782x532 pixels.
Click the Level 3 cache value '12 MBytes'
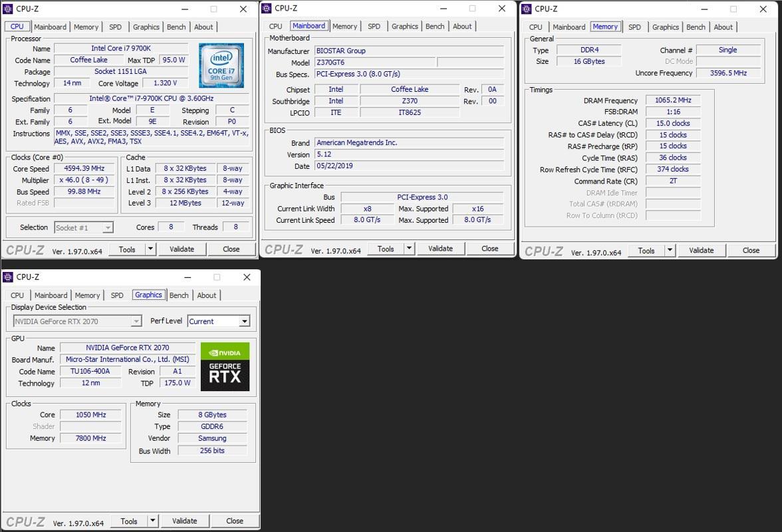click(x=186, y=203)
